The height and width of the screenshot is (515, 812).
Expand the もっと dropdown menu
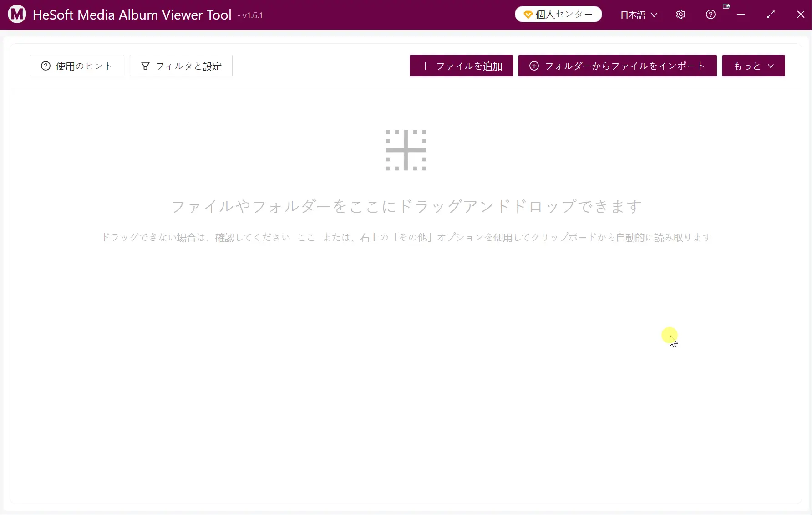click(x=753, y=66)
